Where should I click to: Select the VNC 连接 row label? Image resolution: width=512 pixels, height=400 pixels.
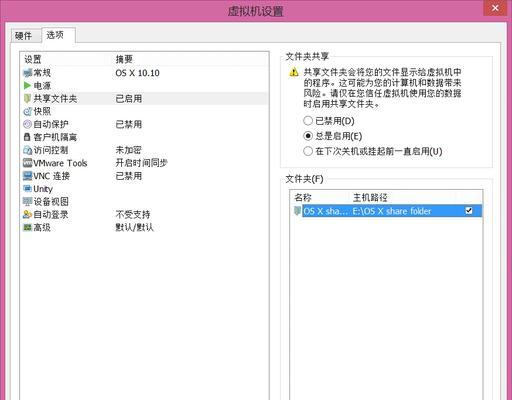[51, 176]
